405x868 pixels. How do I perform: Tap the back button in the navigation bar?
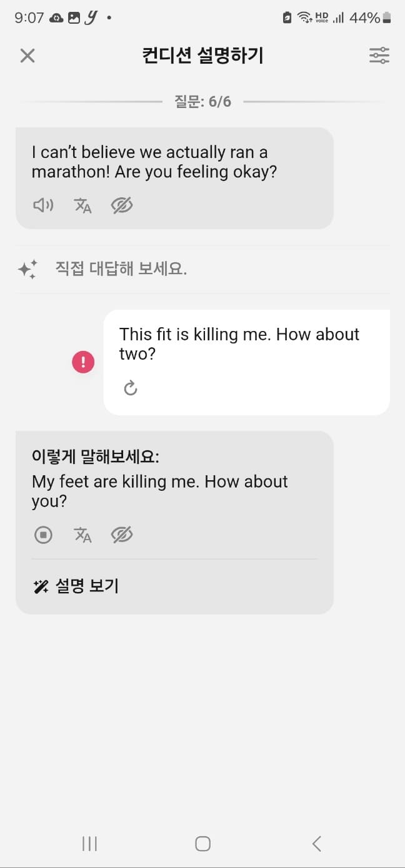316,844
